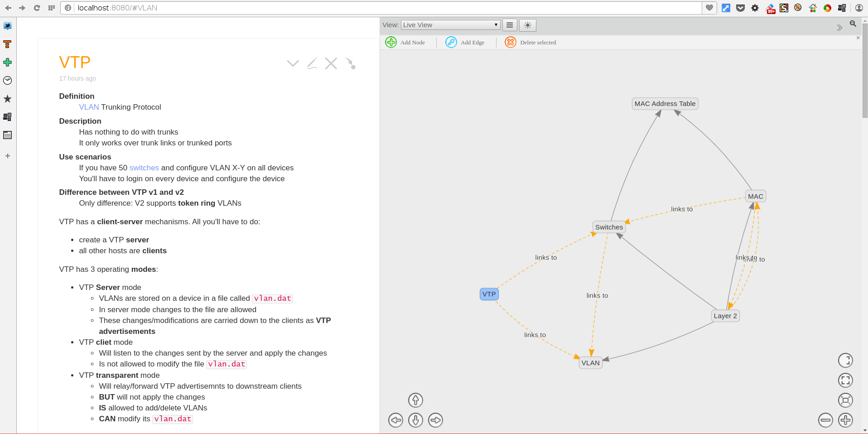Image resolution: width=868 pixels, height=434 pixels.
Task: Click the browser back arrow
Action: [x=8, y=8]
